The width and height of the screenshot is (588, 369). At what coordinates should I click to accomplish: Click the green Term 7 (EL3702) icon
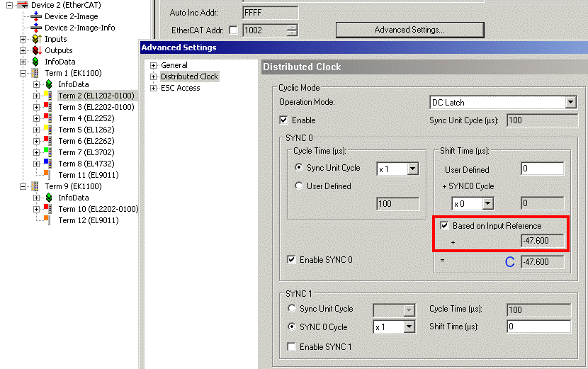[x=48, y=152]
